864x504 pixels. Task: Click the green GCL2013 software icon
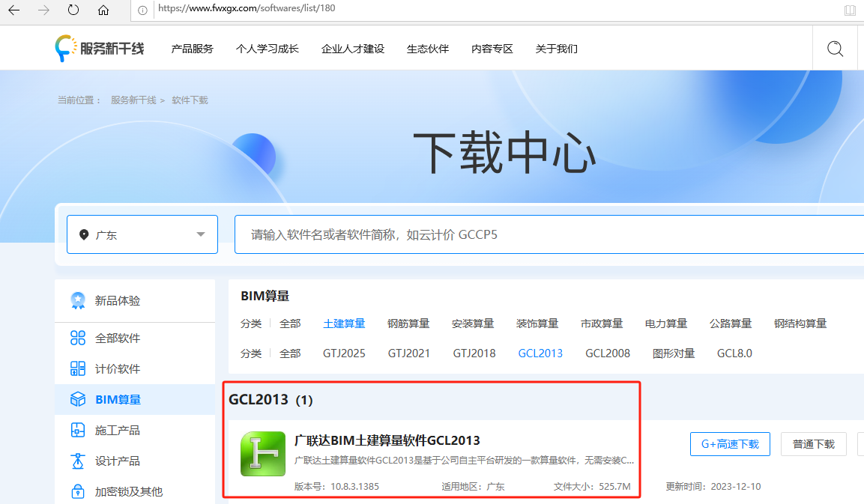click(263, 453)
